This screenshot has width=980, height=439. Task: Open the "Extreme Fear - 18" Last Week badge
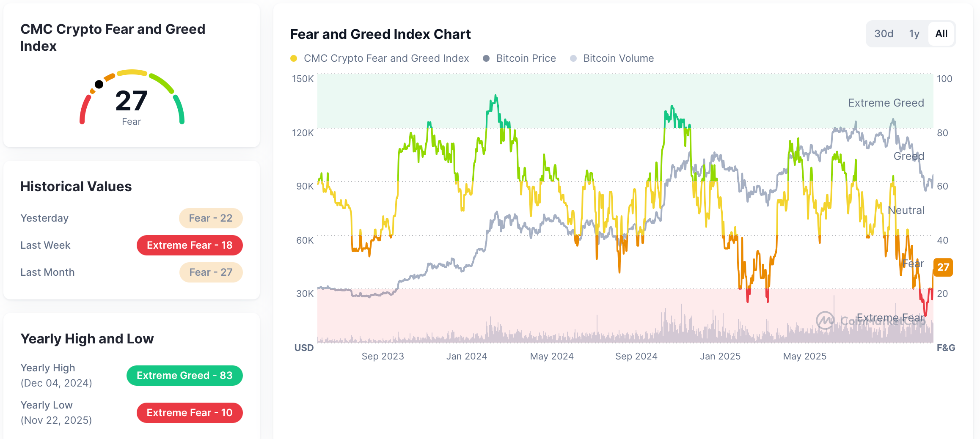[x=190, y=245]
